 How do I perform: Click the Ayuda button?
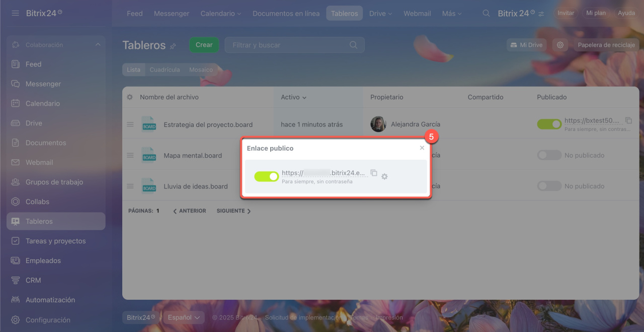pyautogui.click(x=626, y=13)
